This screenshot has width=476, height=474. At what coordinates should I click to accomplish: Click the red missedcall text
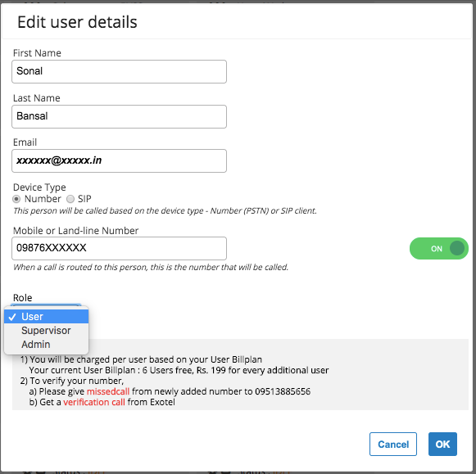[x=108, y=391]
